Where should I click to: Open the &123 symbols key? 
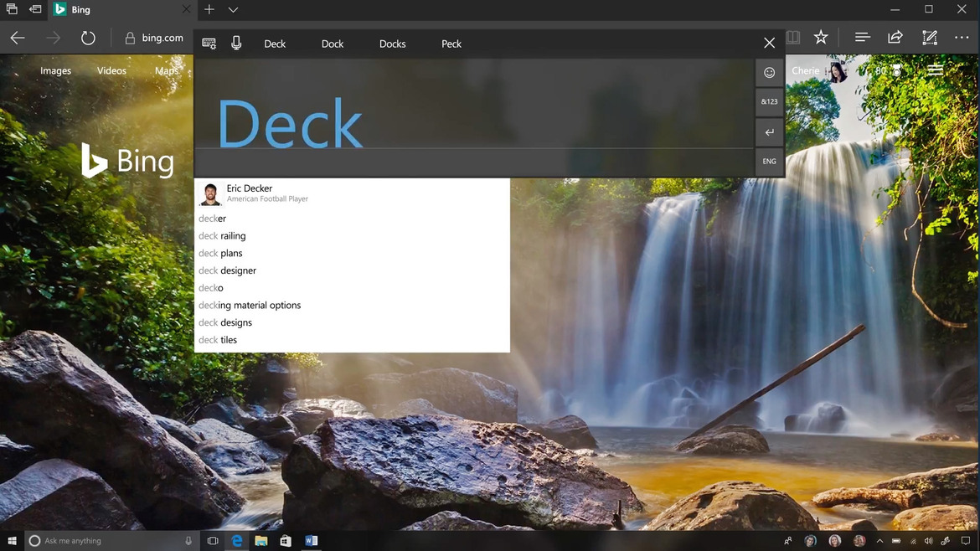click(x=770, y=101)
